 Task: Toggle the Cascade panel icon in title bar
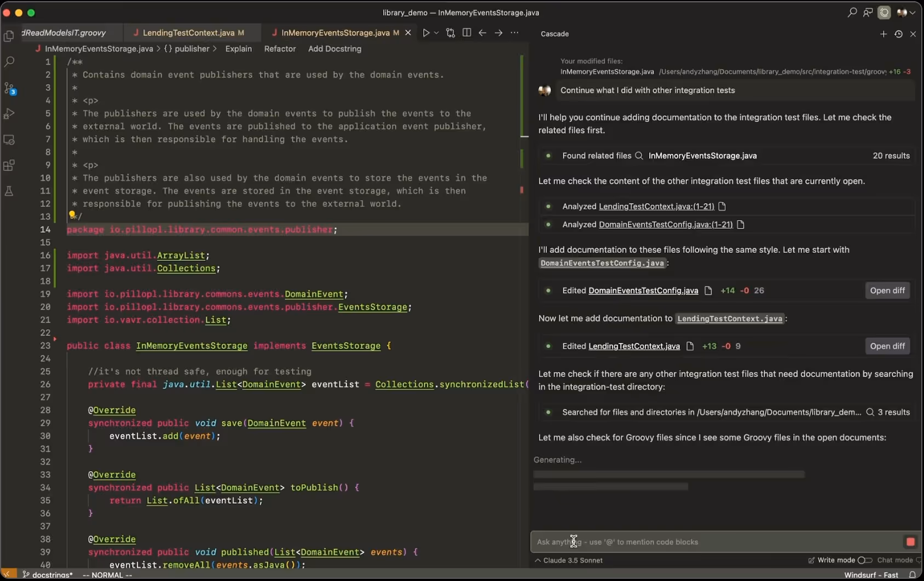884,12
